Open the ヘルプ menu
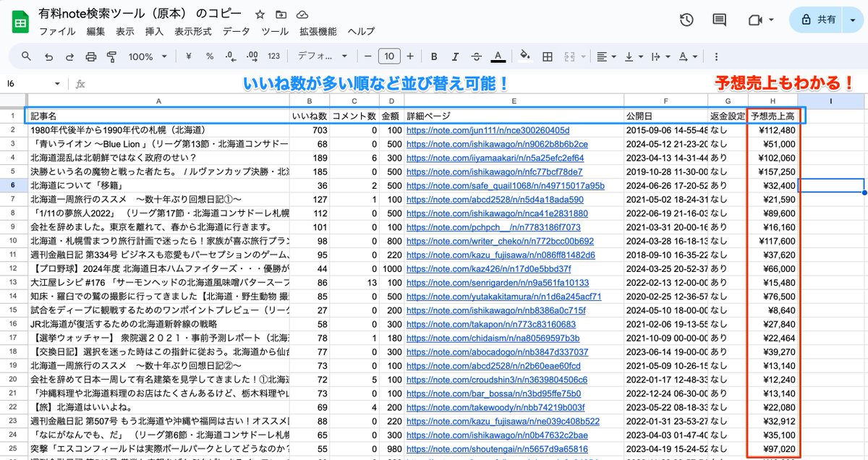 pos(361,32)
